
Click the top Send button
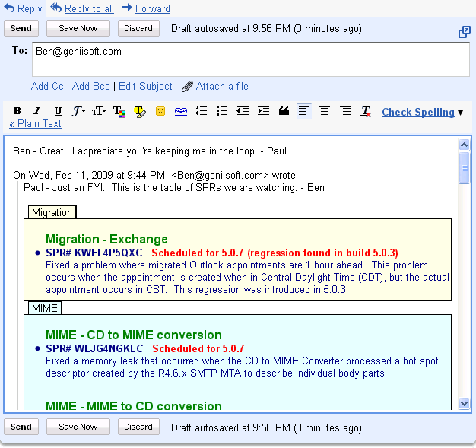[x=21, y=28]
